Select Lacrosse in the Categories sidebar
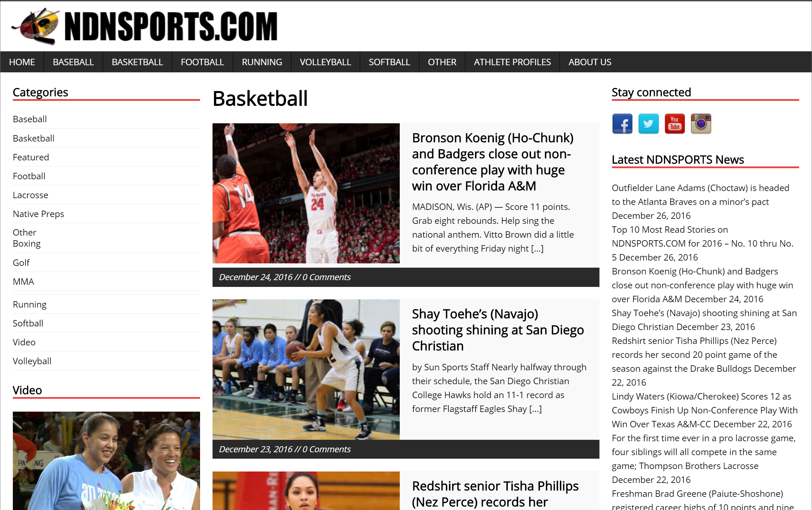Viewport: 812px width, 510px height. pyautogui.click(x=31, y=195)
